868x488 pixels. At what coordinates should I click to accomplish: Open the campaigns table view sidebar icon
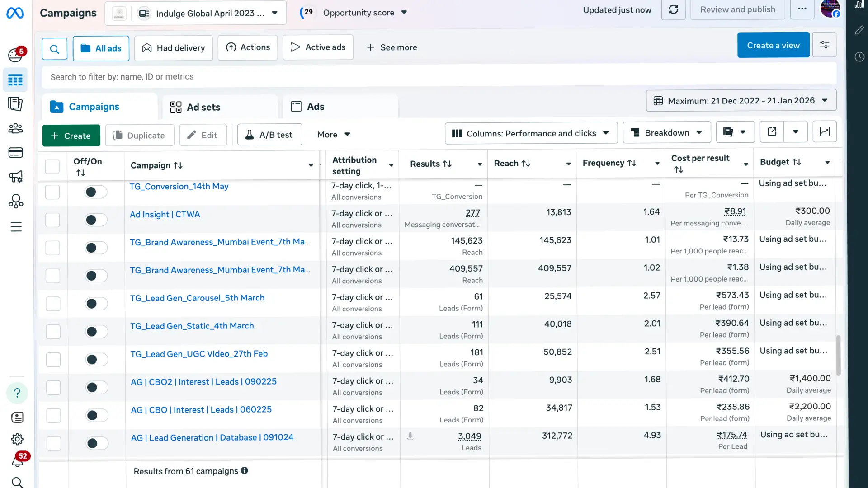pyautogui.click(x=15, y=80)
